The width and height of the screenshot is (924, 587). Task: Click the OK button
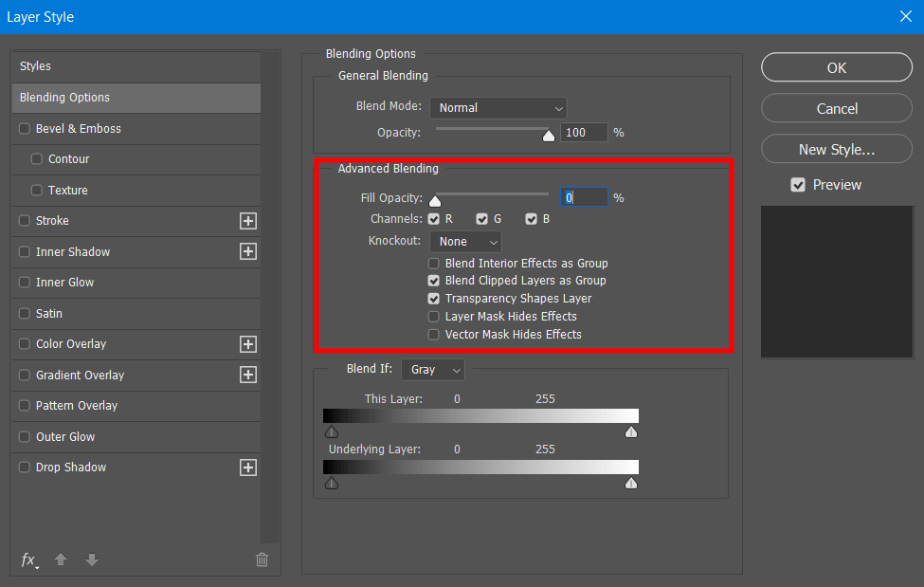(837, 68)
